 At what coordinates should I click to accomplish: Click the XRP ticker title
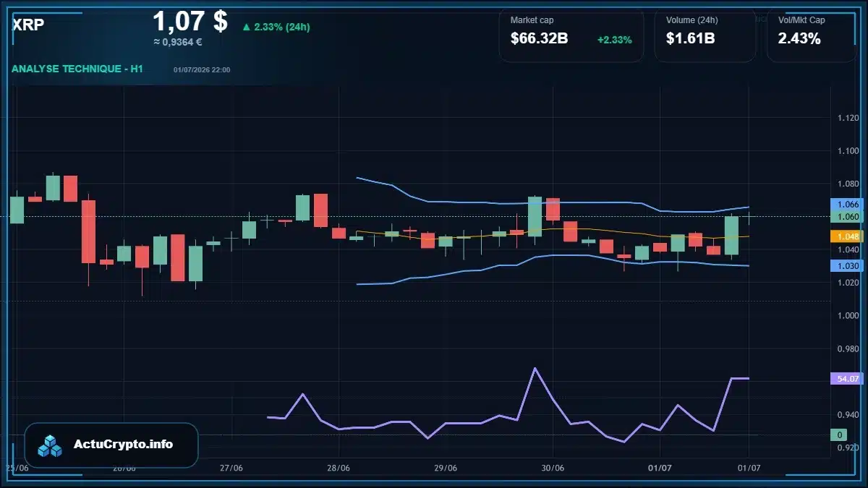pos(28,24)
